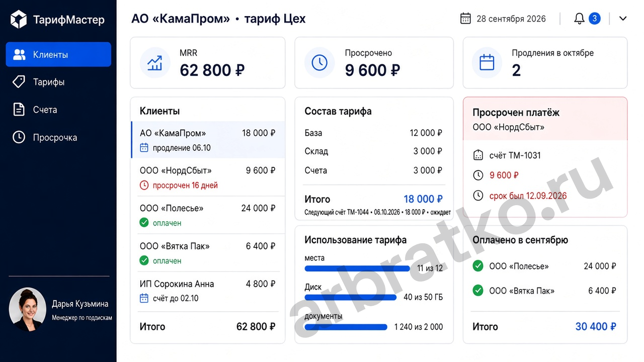This screenshot has width=644, height=362.
Task: Open Дарья Кузьмина profile avatar
Action: click(28, 309)
